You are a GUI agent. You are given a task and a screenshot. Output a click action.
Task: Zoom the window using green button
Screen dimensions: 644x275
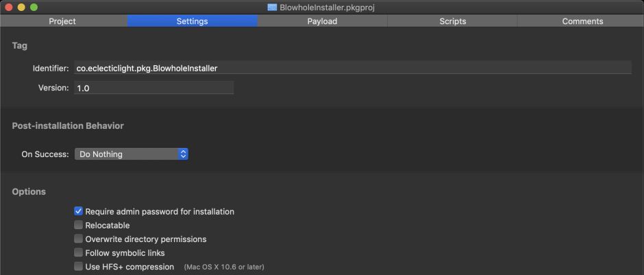tap(34, 7)
